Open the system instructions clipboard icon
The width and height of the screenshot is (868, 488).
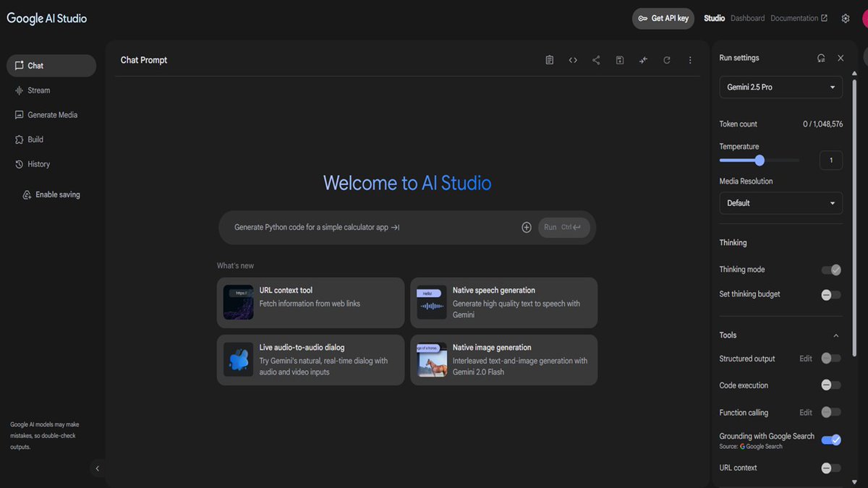coord(550,60)
